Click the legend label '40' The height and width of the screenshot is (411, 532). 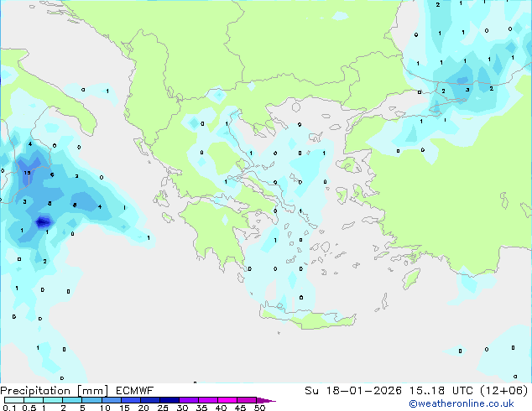pos(221,408)
